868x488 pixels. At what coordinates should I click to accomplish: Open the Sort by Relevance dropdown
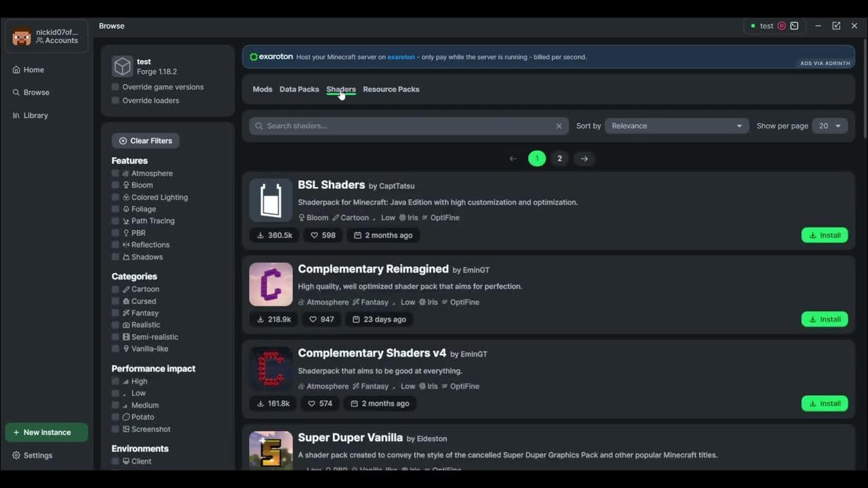pos(677,126)
